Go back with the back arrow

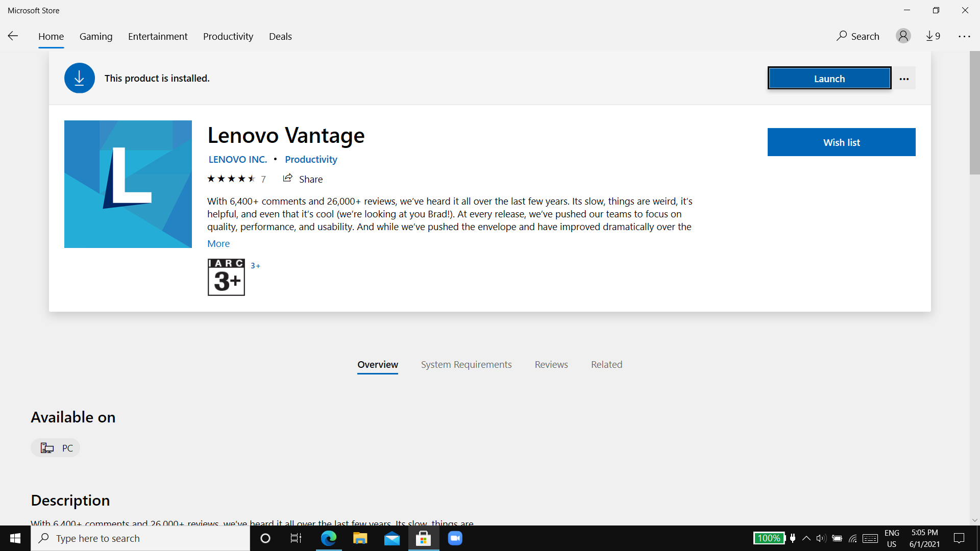click(x=13, y=36)
